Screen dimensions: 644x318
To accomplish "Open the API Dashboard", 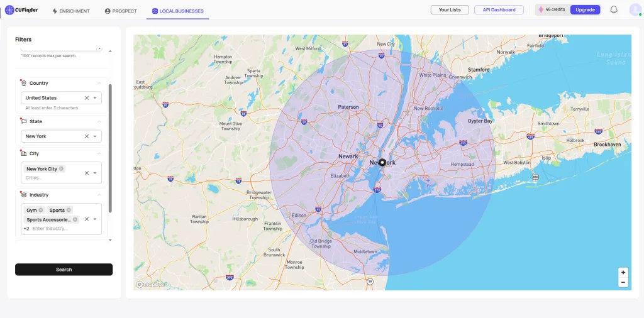I will [x=499, y=10].
